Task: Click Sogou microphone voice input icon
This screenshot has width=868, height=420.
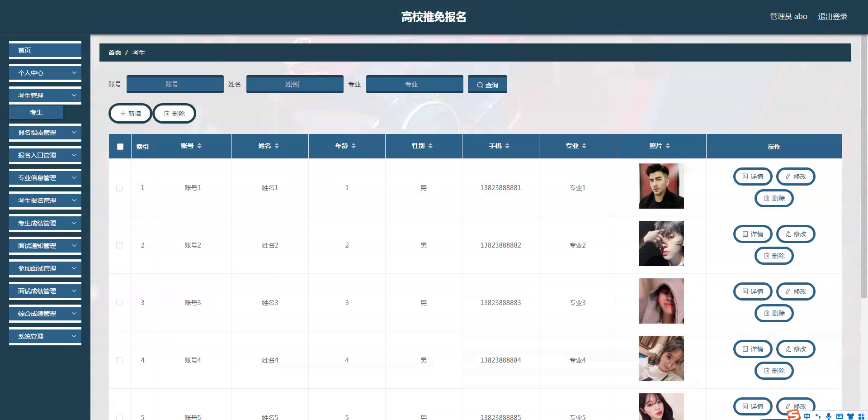Action: pos(829,416)
